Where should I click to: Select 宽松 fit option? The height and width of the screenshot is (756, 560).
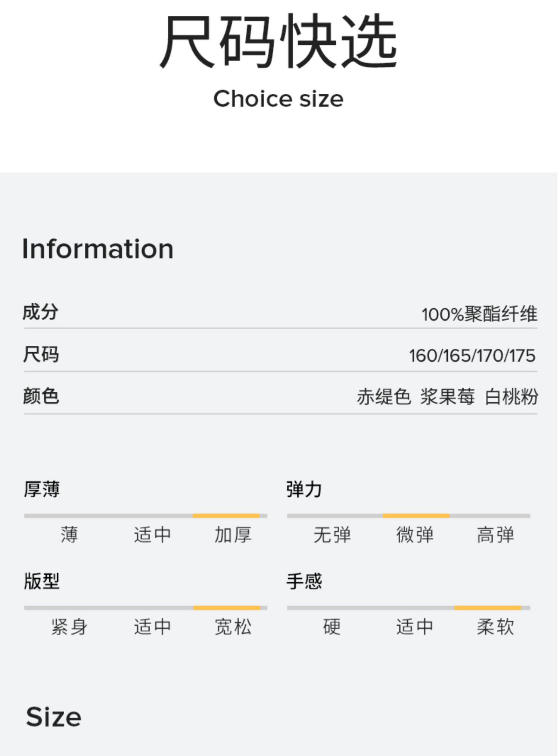click(x=233, y=626)
